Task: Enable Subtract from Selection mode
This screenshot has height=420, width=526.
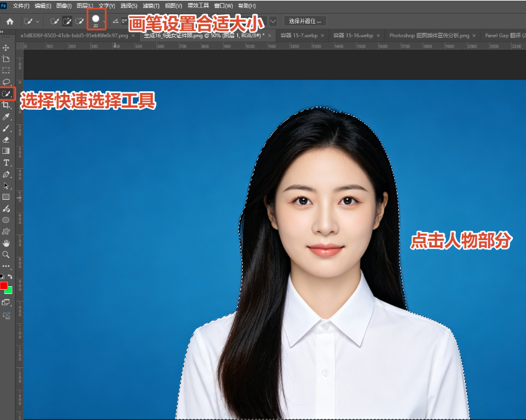Action: (x=79, y=22)
